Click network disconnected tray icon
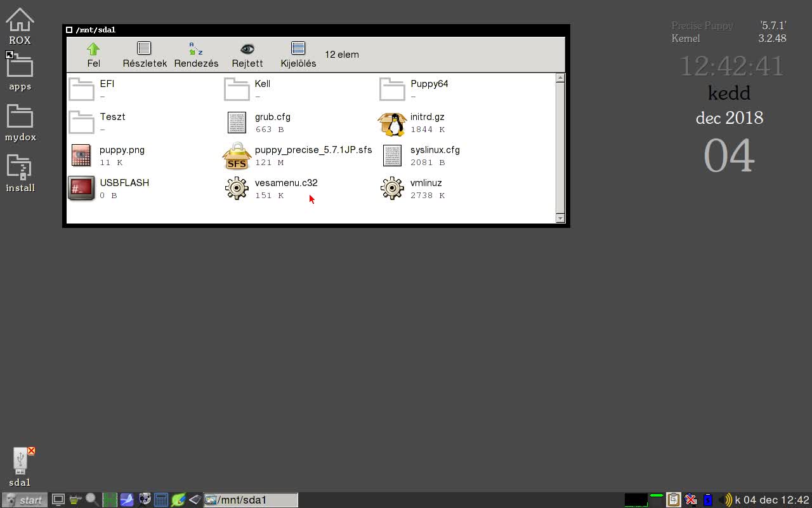The image size is (812, 508). point(691,500)
